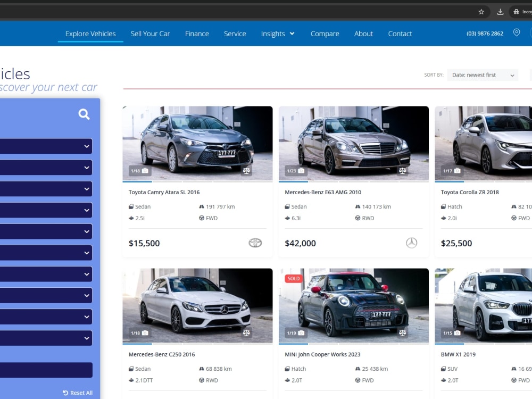Expand the sixth filter dropdown in sidebar
The width and height of the screenshot is (532, 399).
46,253
